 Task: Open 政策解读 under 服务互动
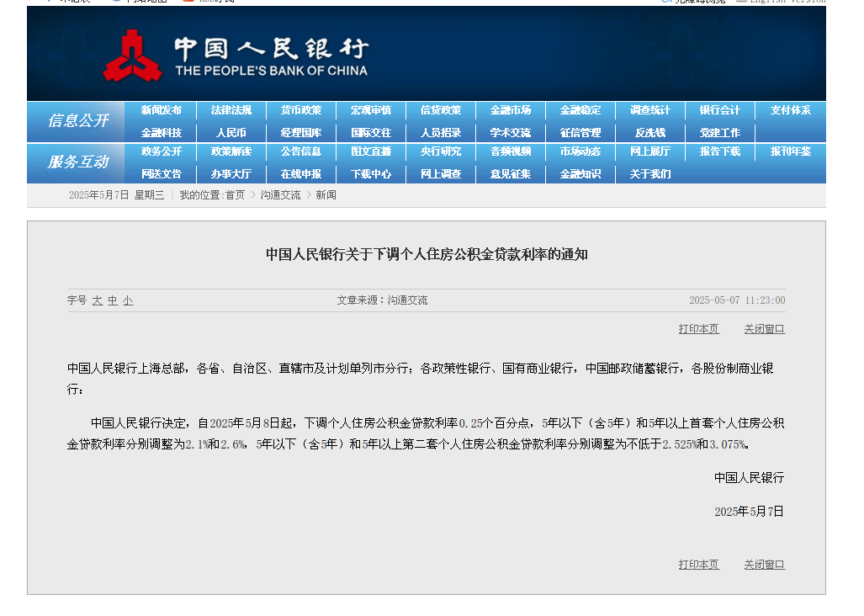tap(231, 151)
